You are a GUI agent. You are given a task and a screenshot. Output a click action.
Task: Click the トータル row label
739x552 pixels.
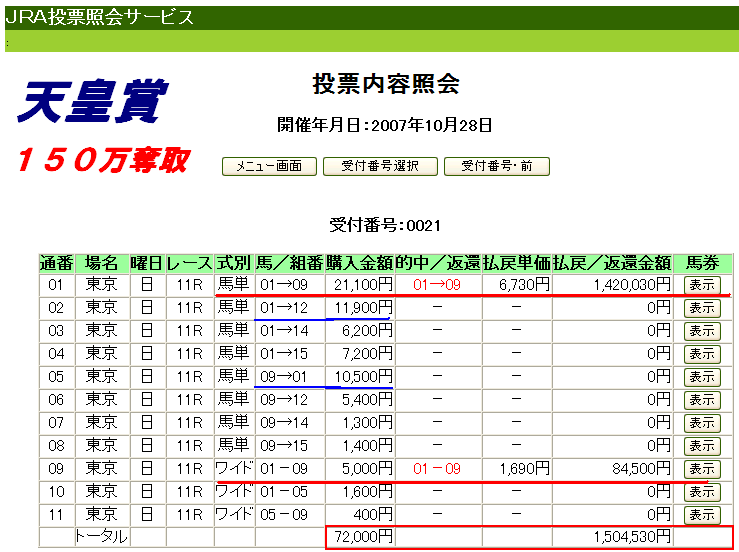(x=101, y=536)
